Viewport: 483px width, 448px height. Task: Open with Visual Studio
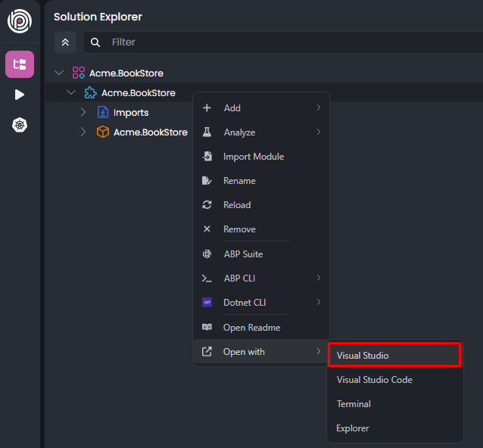(x=394, y=355)
